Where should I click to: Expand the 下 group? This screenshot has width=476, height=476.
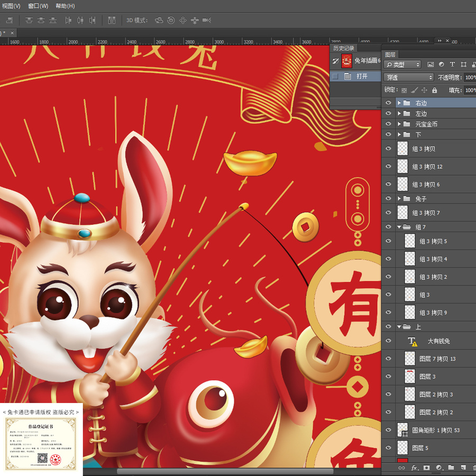pyautogui.click(x=399, y=134)
